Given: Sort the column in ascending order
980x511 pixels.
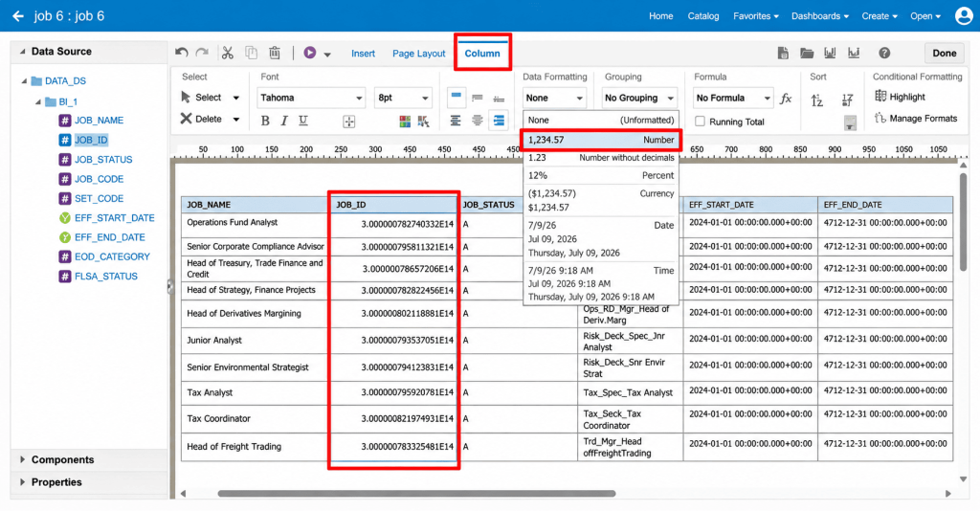Looking at the screenshot, I should point(817,100).
